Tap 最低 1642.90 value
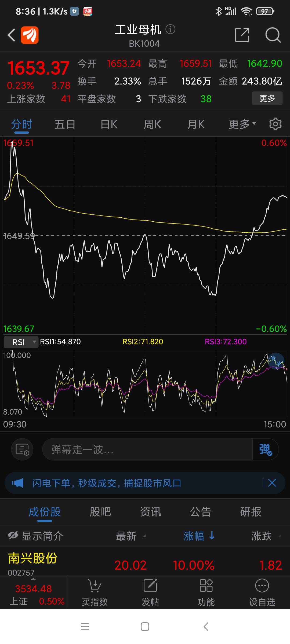 (x=264, y=64)
